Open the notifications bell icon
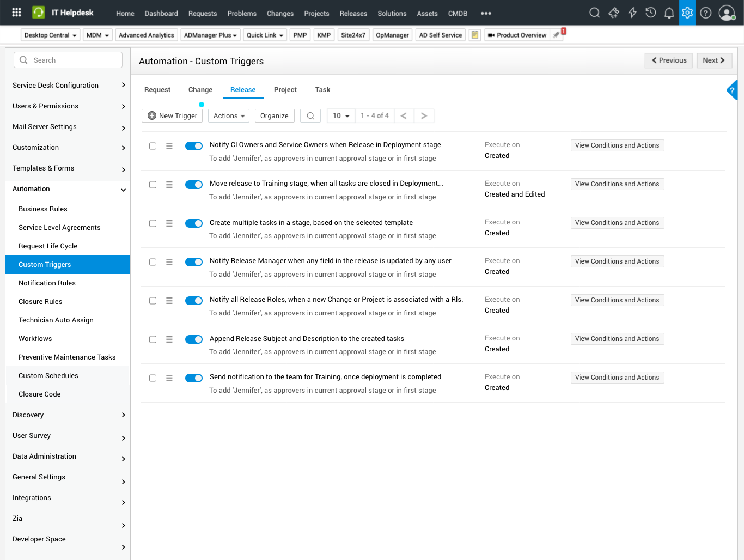This screenshot has width=744, height=560. 669,12
